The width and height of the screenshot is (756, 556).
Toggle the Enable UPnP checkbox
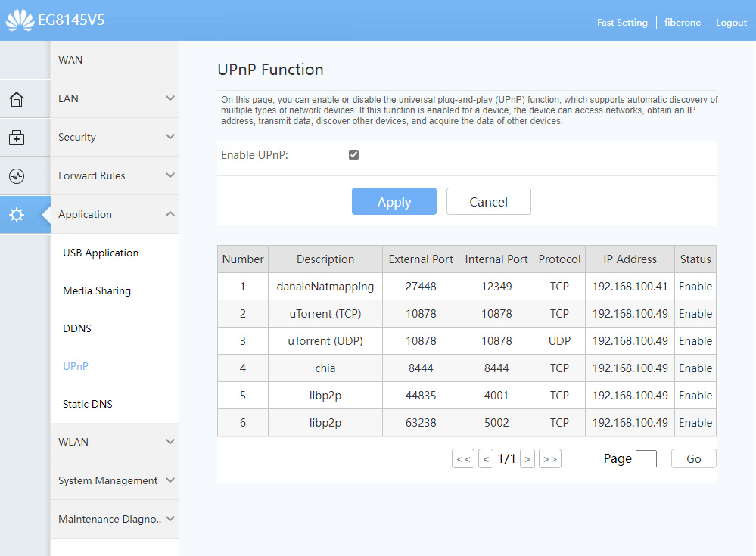(353, 155)
